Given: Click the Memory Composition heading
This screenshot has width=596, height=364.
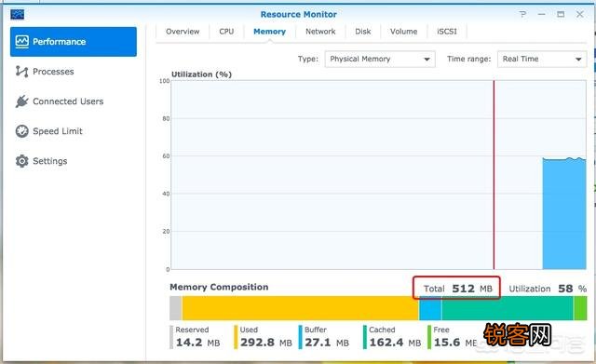Looking at the screenshot, I should tap(219, 287).
